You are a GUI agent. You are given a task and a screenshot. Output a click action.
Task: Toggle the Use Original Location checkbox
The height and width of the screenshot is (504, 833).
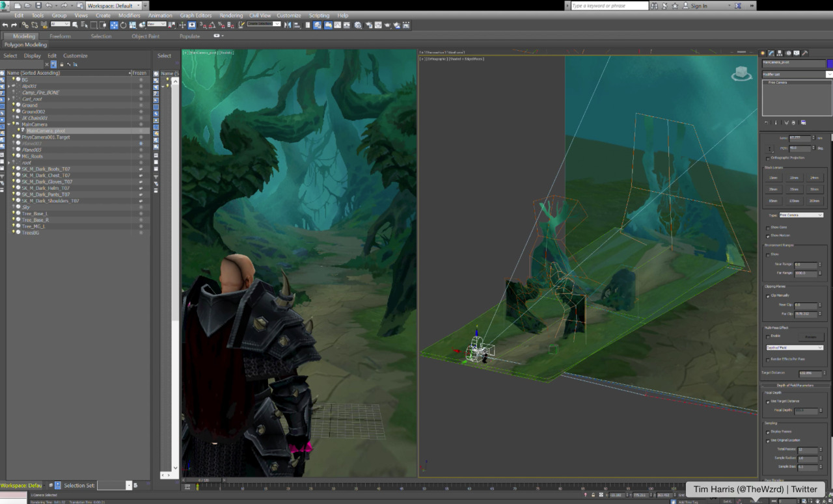pyautogui.click(x=768, y=441)
